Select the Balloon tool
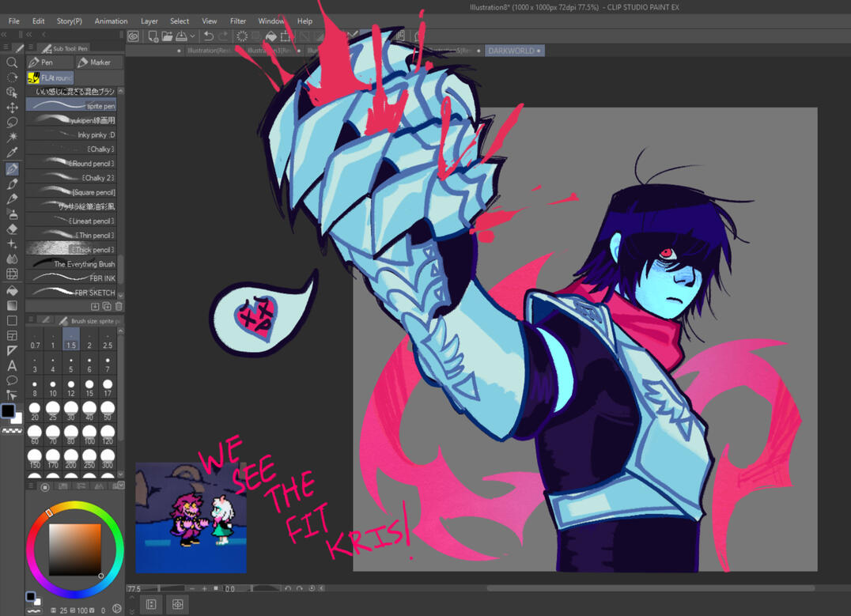 tap(11, 380)
